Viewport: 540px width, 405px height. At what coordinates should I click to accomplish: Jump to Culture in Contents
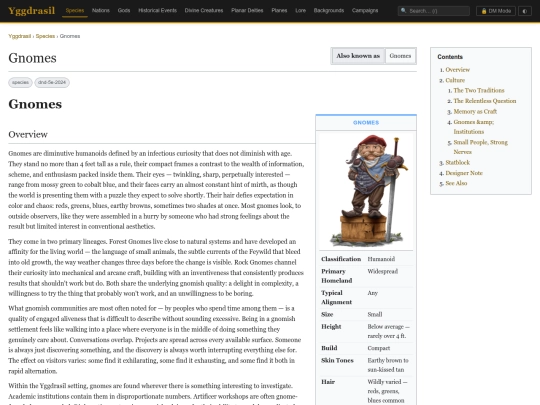(x=455, y=80)
